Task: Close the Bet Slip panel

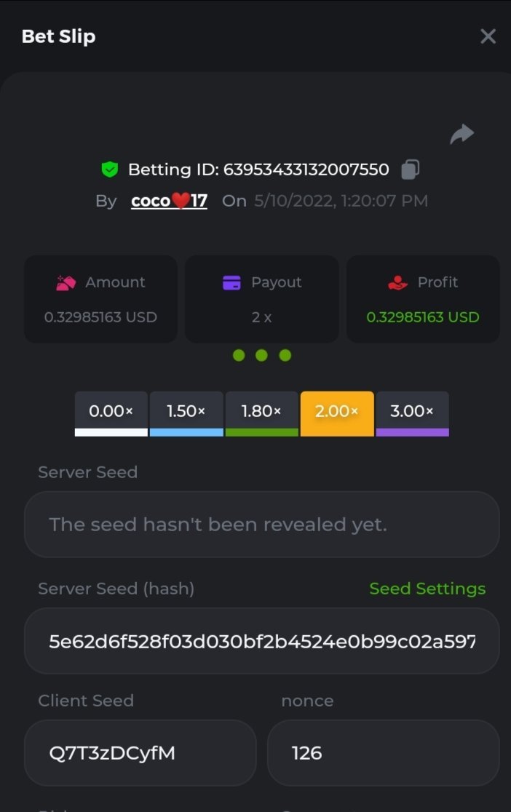Action: 488,36
